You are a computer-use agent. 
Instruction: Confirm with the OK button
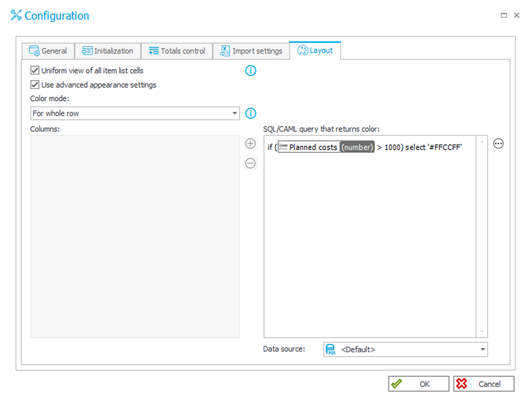(x=418, y=384)
